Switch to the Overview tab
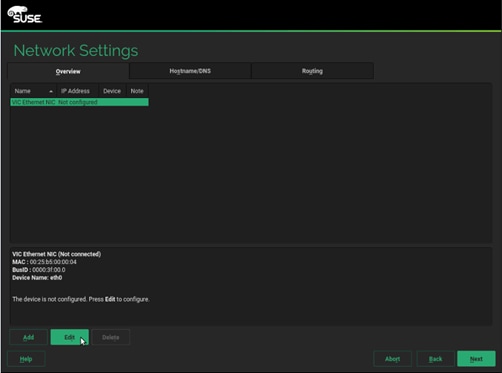The width and height of the screenshot is (502, 373). tap(68, 71)
